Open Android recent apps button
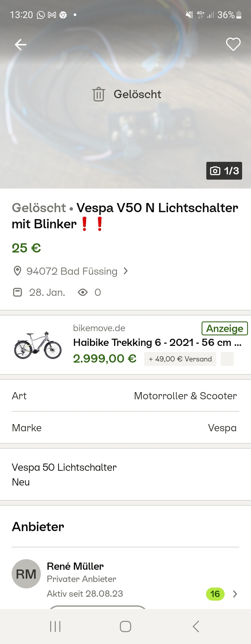Screen dimensions: 251x644 [55, 626]
